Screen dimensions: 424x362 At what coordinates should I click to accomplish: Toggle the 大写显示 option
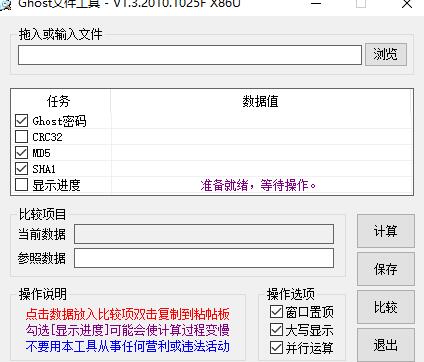click(276, 330)
